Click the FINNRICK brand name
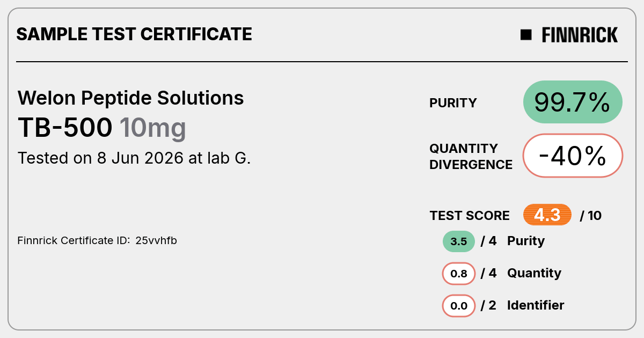Viewport: 644px width, 338px height. pyautogui.click(x=580, y=35)
